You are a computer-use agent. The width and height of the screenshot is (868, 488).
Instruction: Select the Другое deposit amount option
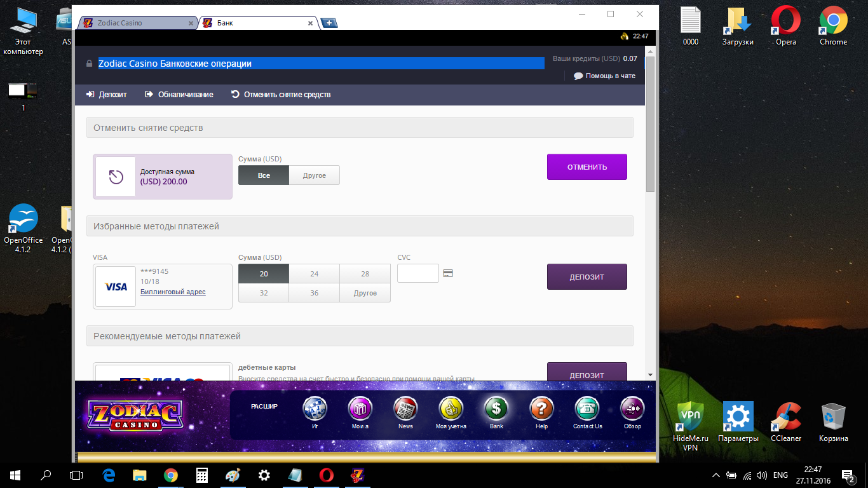tap(365, 293)
